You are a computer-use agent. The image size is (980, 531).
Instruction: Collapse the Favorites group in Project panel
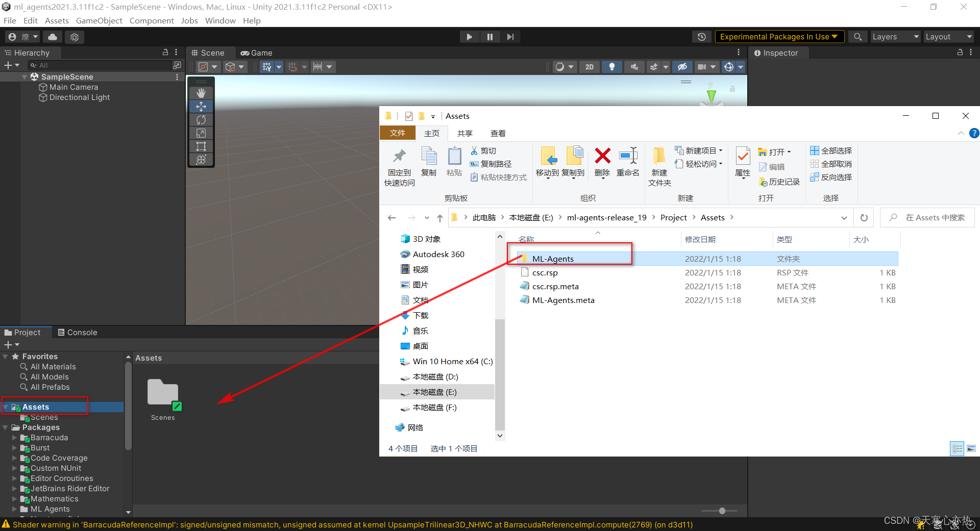click(x=6, y=357)
